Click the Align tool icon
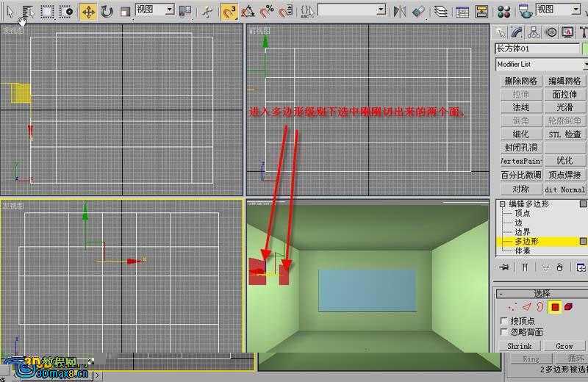The width and height of the screenshot is (588, 382). [x=418, y=12]
